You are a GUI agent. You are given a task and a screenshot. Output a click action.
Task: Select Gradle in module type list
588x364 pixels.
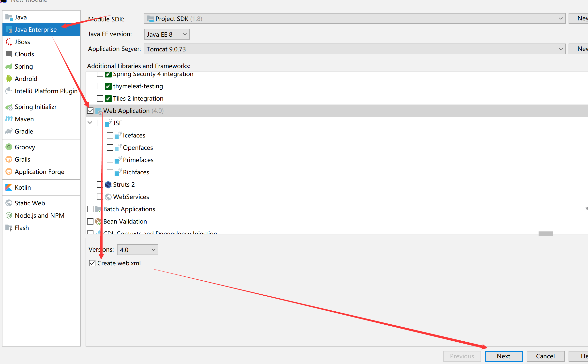41,131
